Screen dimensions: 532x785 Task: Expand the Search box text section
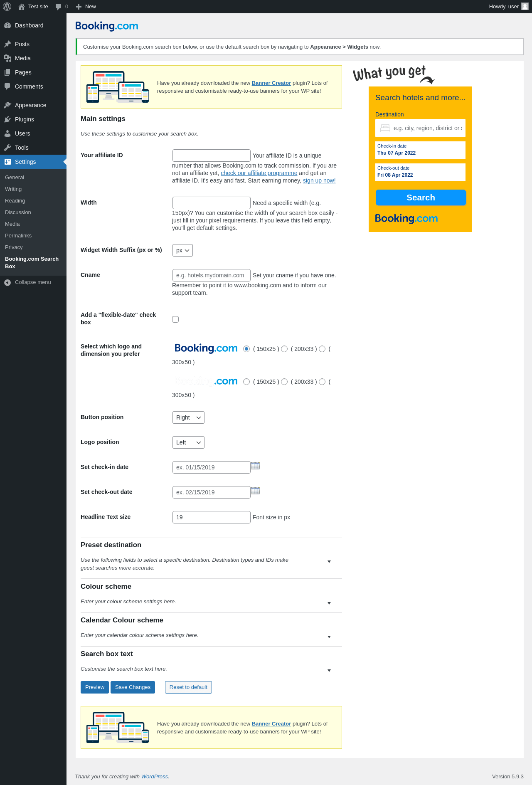pyautogui.click(x=329, y=671)
